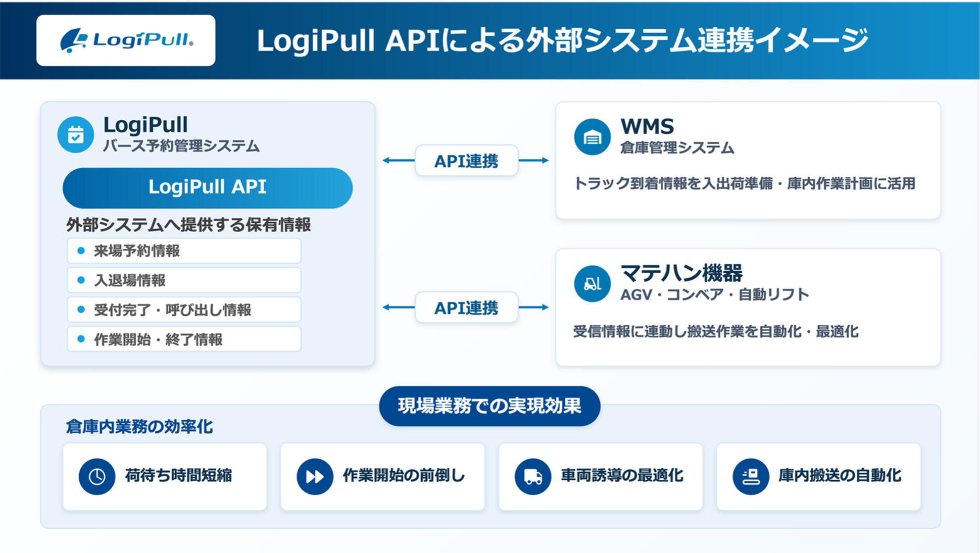The width and height of the screenshot is (980, 553).
Task: Select the 受付完了・呼び出し情報 list item
Action: [184, 310]
